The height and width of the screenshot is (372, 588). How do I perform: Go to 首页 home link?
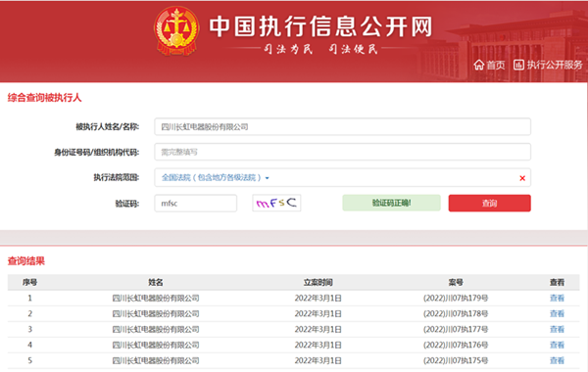click(496, 66)
